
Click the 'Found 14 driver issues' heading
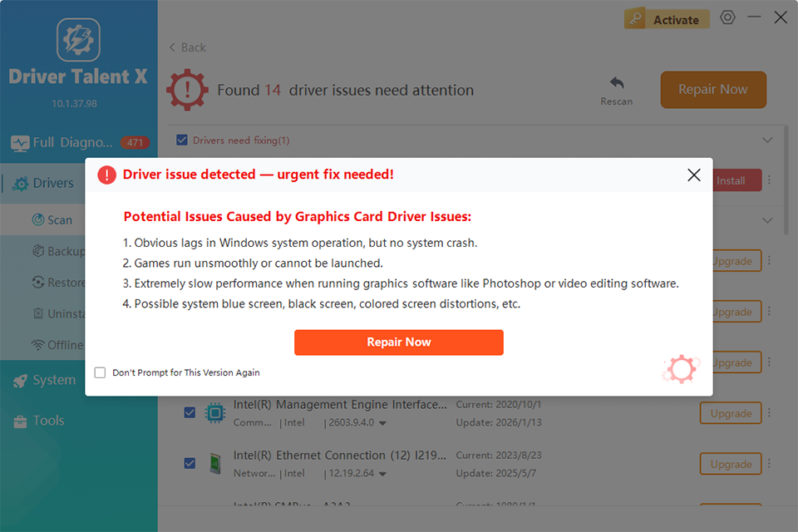(x=346, y=90)
